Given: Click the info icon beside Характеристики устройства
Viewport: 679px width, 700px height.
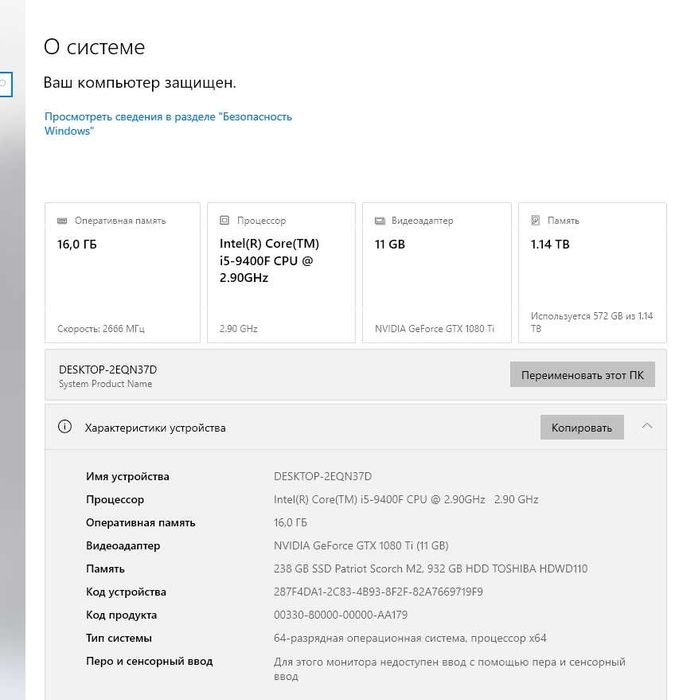Looking at the screenshot, I should click(65, 426).
